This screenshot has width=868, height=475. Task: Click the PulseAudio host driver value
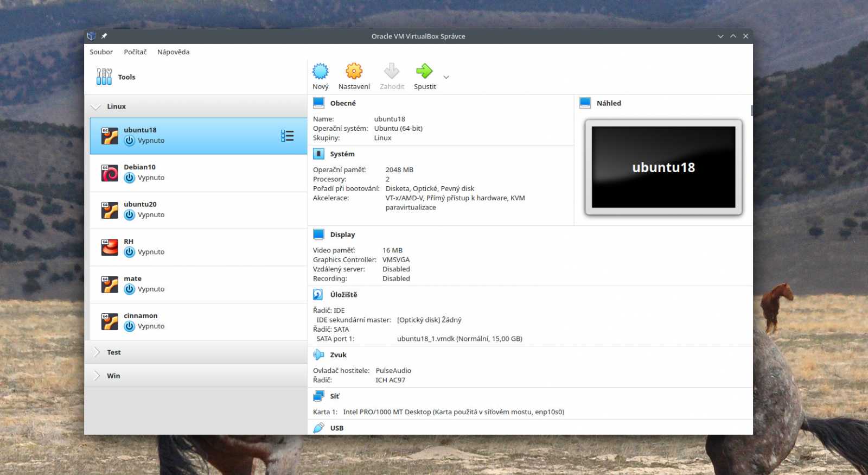tap(393, 371)
